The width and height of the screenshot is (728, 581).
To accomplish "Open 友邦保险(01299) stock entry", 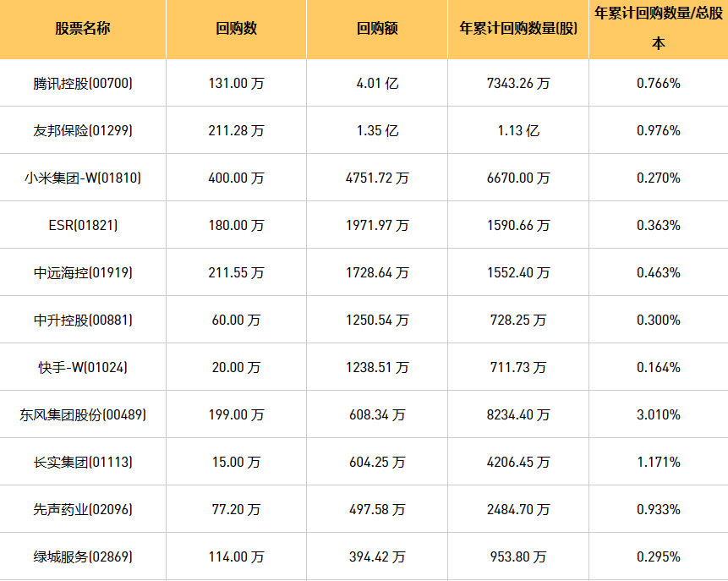I will coord(83,130).
